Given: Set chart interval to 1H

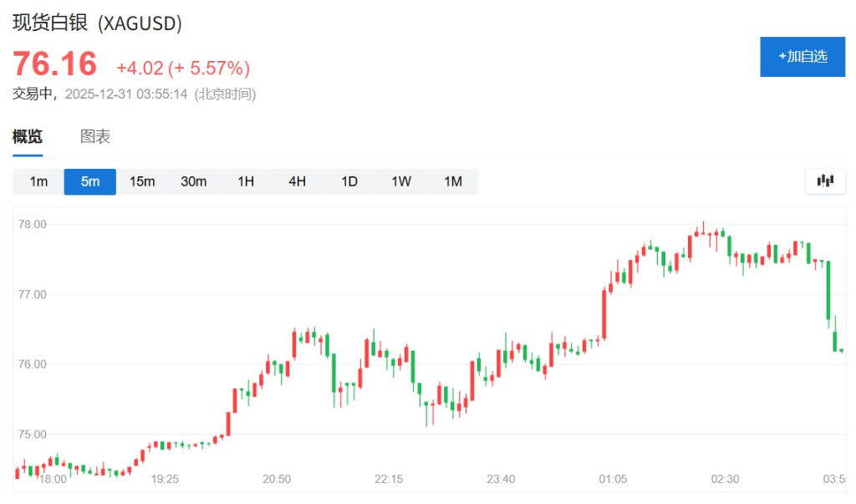Looking at the screenshot, I should [246, 181].
